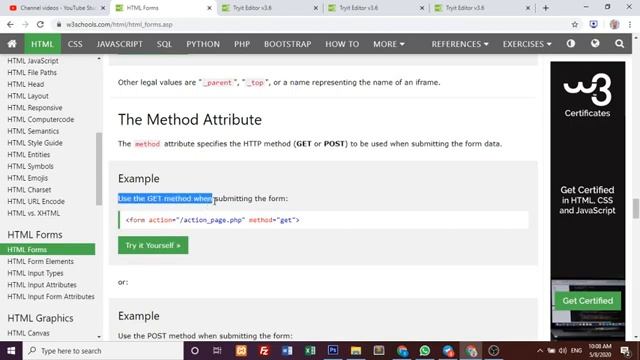Open the globe translate icon
Viewport: 640px width, 360px height.
point(595,43)
